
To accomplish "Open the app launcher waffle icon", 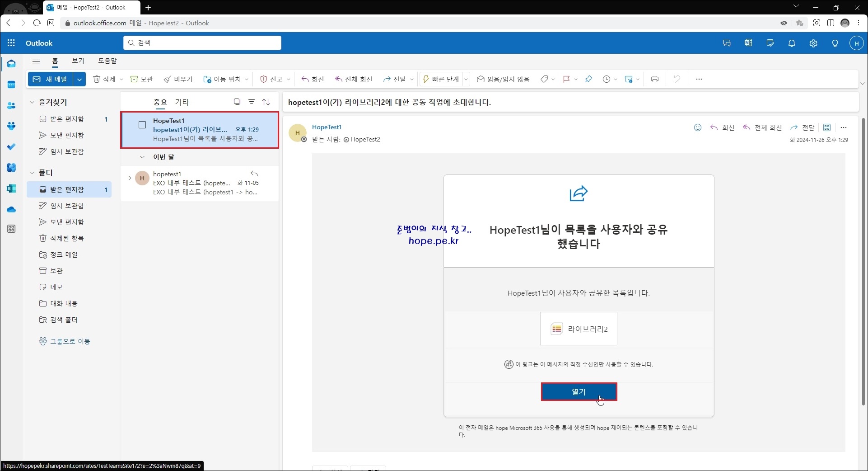I will pyautogui.click(x=11, y=43).
